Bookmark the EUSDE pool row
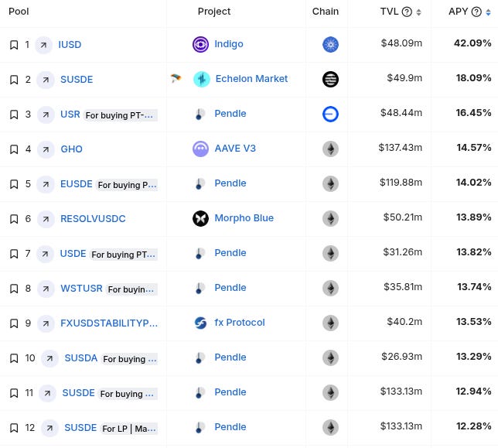The image size is (498, 448). click(14, 184)
